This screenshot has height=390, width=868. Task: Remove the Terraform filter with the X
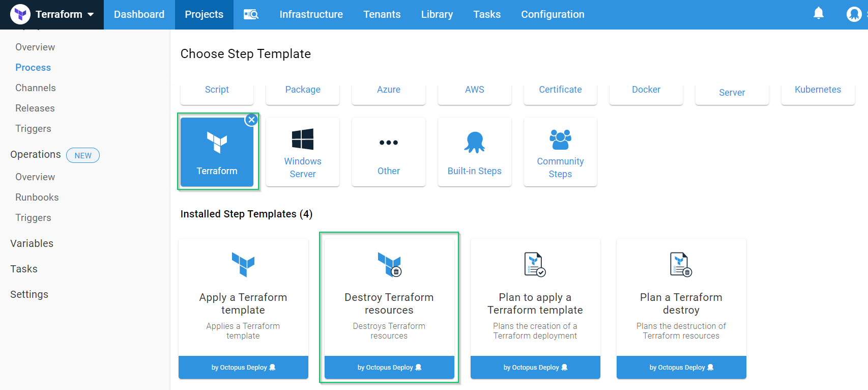click(x=251, y=120)
